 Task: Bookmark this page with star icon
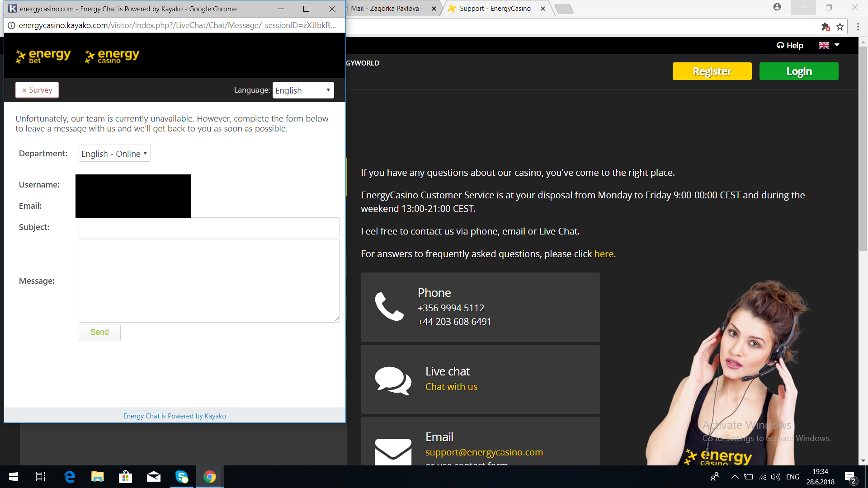[840, 27]
